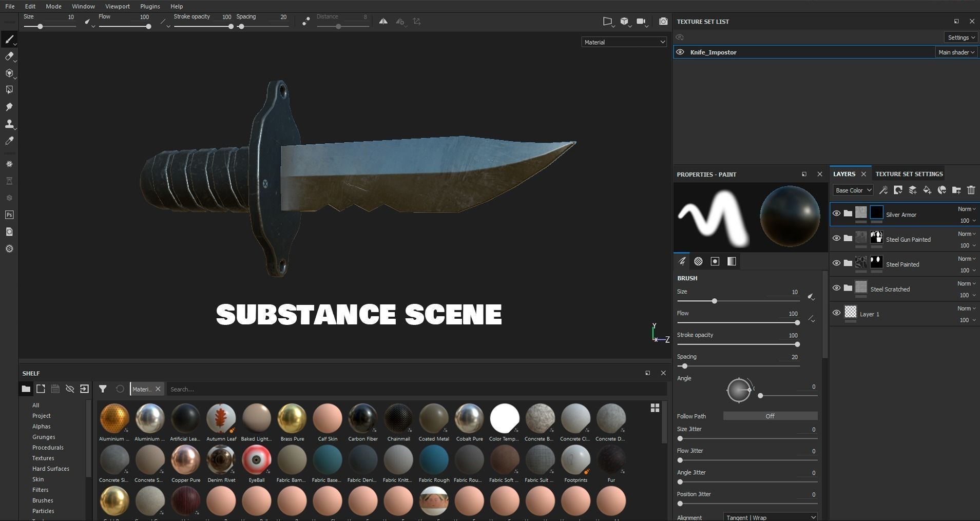Filter shelf content funnel icon
Viewport: 980px width, 521px height.
pyautogui.click(x=103, y=389)
